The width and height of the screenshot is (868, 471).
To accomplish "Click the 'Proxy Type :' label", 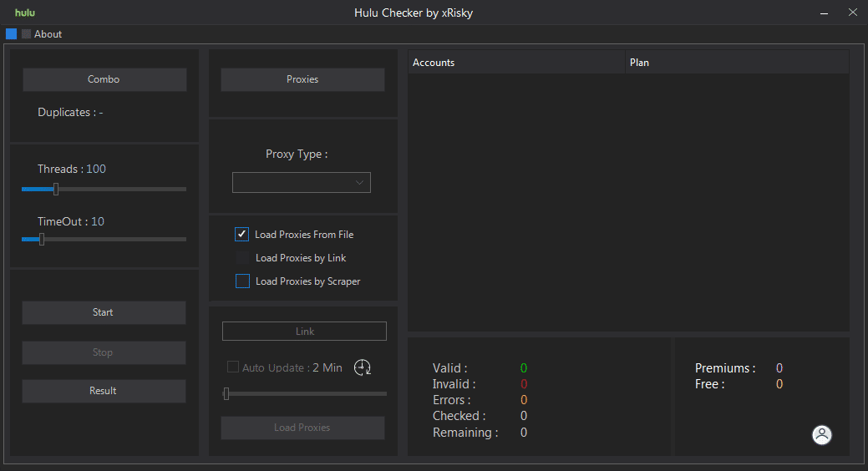I will (x=297, y=154).
